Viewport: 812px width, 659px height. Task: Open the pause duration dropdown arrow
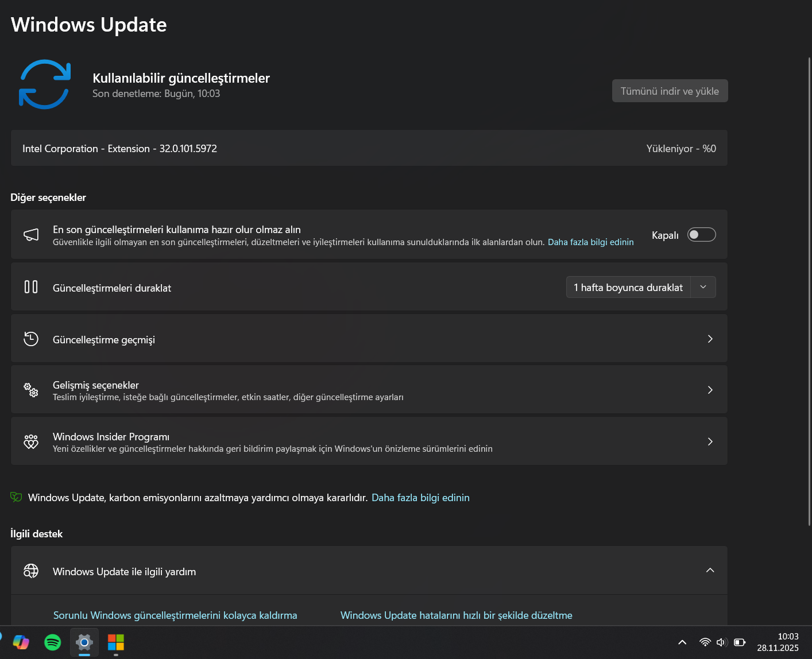pyautogui.click(x=703, y=287)
